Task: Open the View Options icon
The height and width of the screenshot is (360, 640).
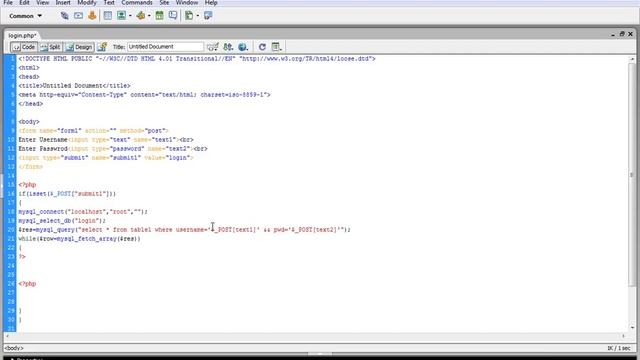Action: click(276, 47)
